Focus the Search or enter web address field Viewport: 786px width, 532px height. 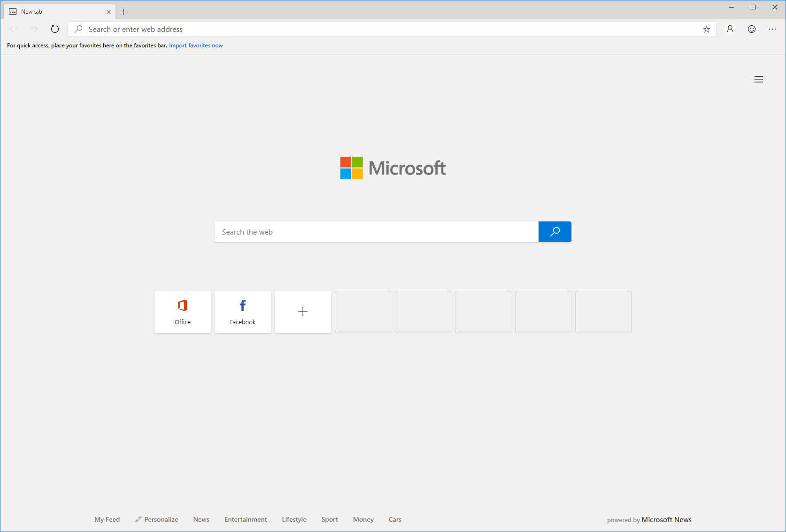pyautogui.click(x=392, y=29)
